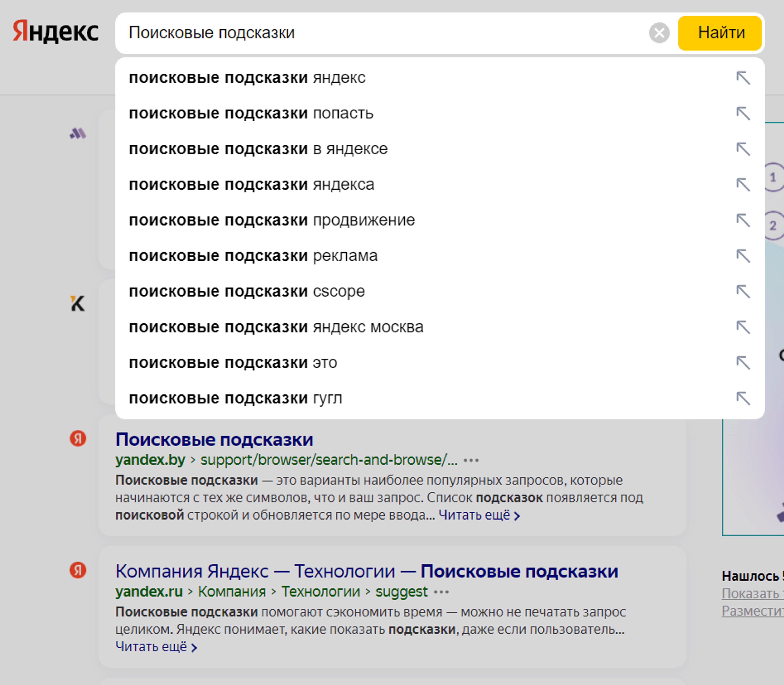Choose suggestion 'поисковые подсказки яндекс москва'

[276, 327]
